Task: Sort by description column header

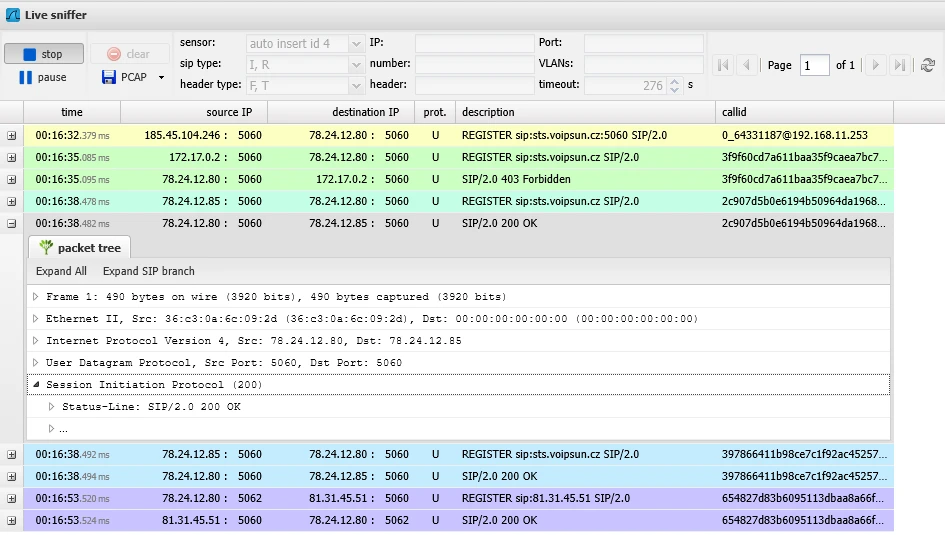Action: point(585,112)
